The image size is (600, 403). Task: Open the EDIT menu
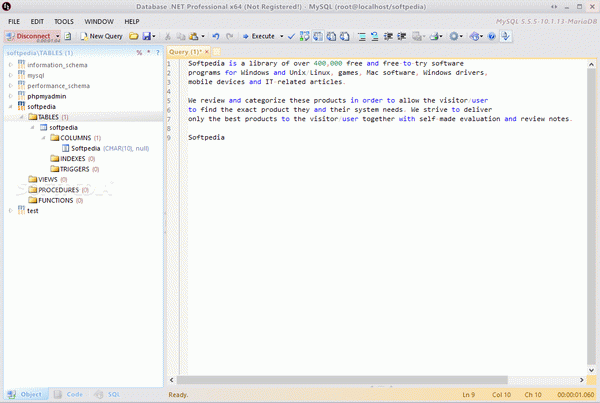tap(37, 22)
